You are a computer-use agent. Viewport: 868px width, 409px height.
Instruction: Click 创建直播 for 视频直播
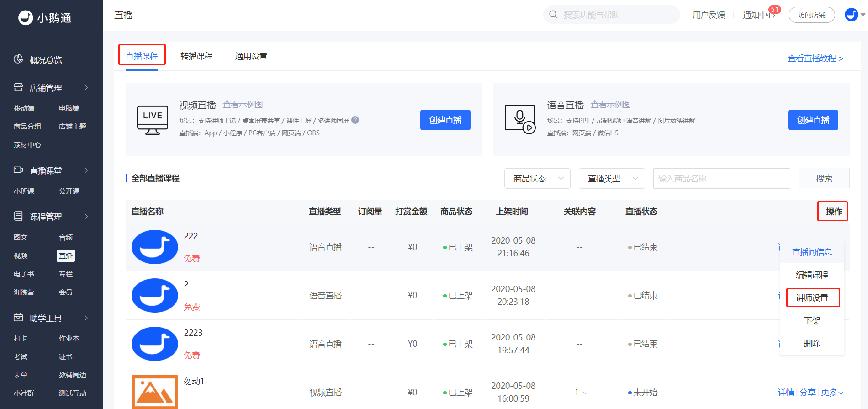[x=445, y=120]
